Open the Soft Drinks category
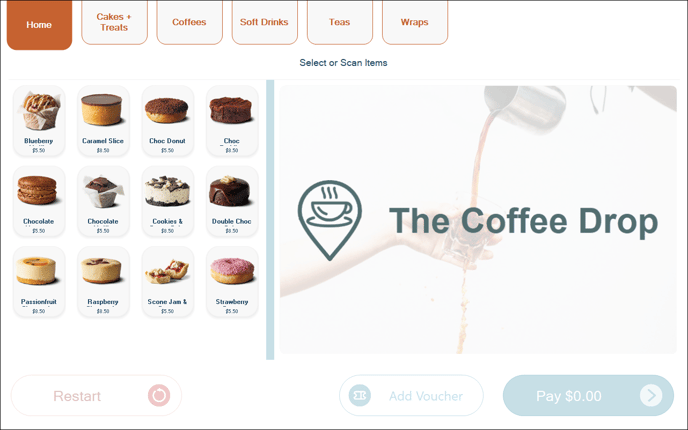 click(x=265, y=22)
